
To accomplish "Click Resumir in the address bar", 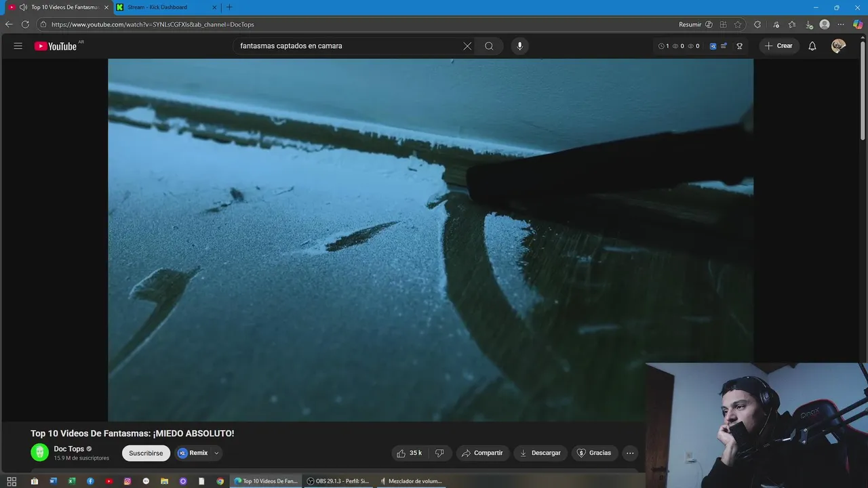I will pyautogui.click(x=690, y=24).
